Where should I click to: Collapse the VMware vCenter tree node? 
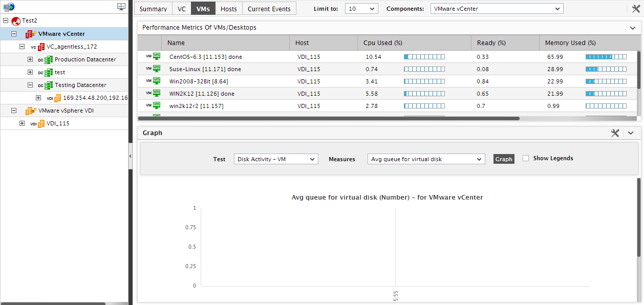[14, 34]
